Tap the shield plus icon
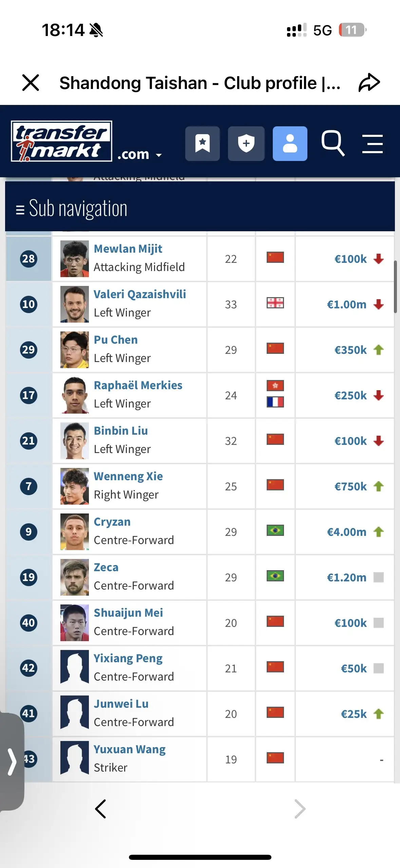 click(x=246, y=143)
